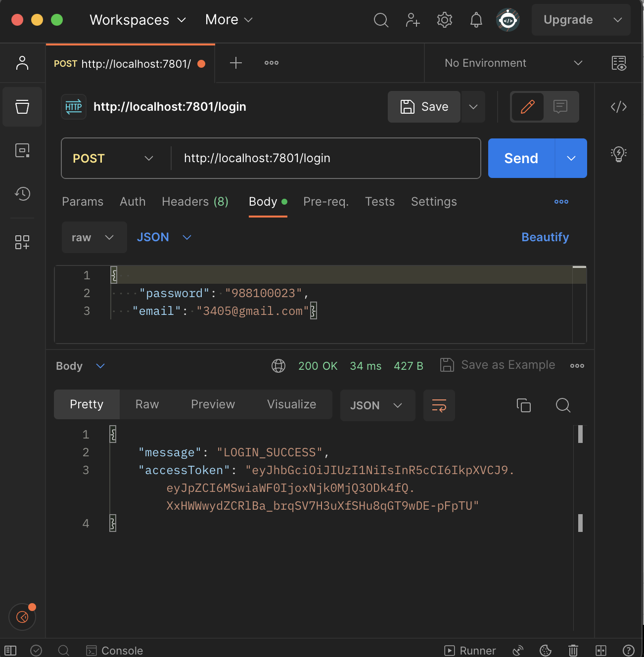This screenshot has width=644, height=657.
Task: Click the Upgrade button
Action: 568,20
